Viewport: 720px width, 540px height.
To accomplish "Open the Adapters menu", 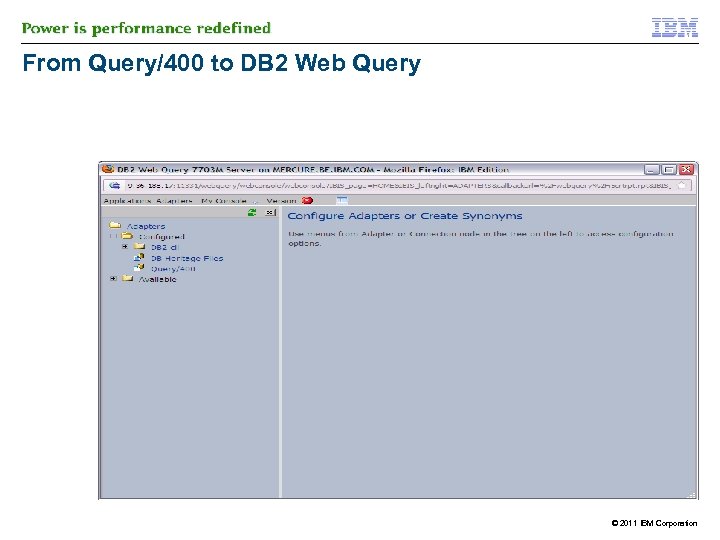I will pyautogui.click(x=174, y=201).
